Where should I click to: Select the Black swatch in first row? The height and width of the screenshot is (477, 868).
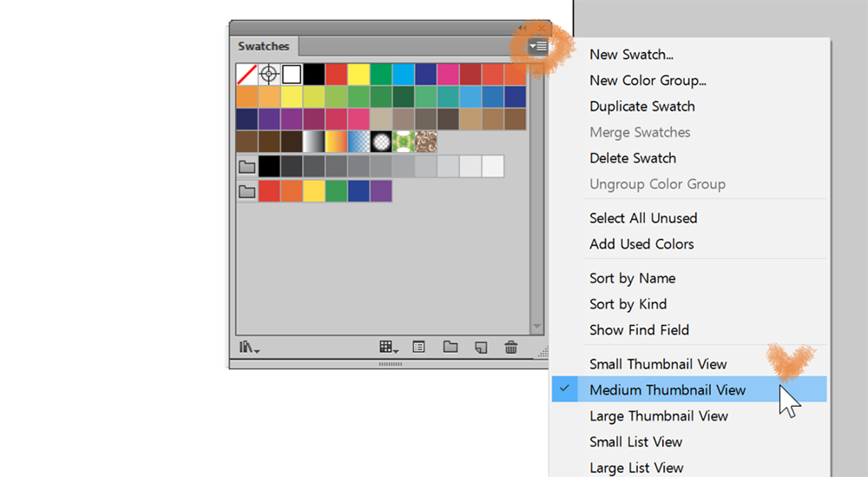pos(314,74)
